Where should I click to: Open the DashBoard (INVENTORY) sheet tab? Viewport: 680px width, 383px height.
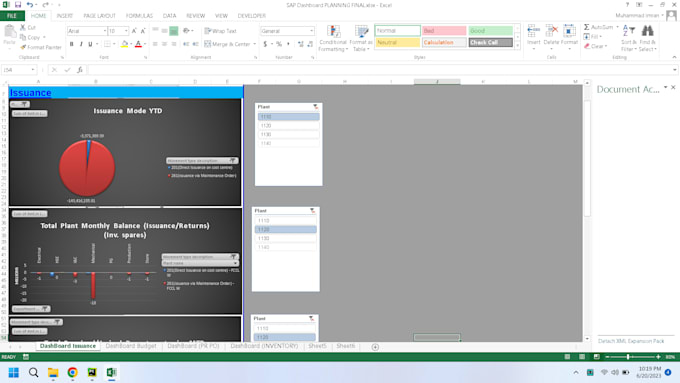pos(264,346)
